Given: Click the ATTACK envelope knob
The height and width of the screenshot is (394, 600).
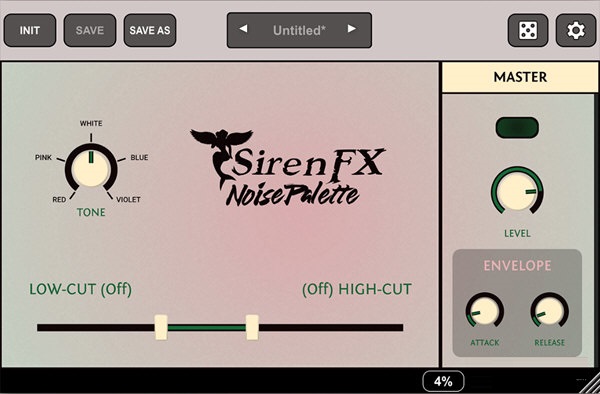Looking at the screenshot, I should (484, 311).
